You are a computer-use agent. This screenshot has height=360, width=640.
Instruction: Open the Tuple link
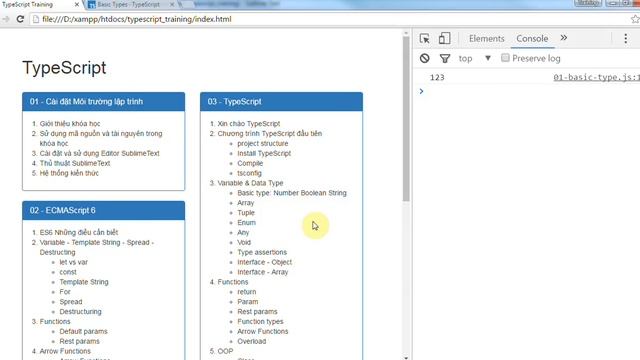[x=246, y=213]
